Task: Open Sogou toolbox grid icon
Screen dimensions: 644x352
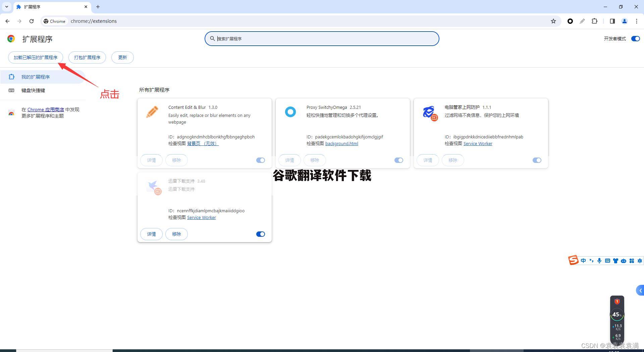Action: tap(632, 261)
